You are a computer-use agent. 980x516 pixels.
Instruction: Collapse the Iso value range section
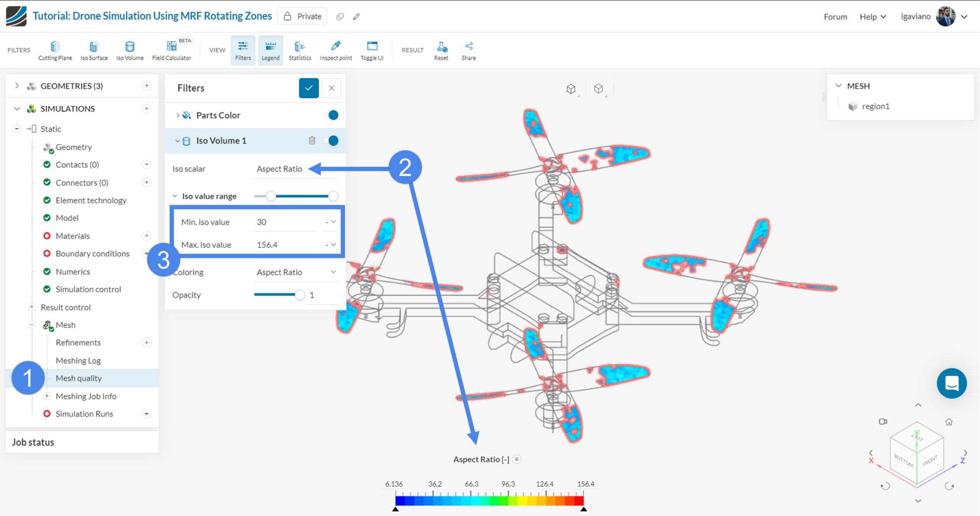[175, 196]
